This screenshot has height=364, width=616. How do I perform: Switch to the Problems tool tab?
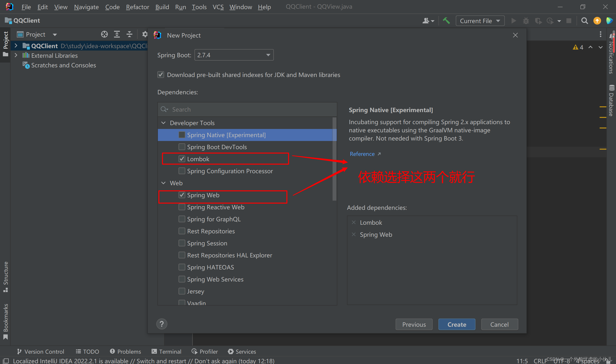coord(125,351)
